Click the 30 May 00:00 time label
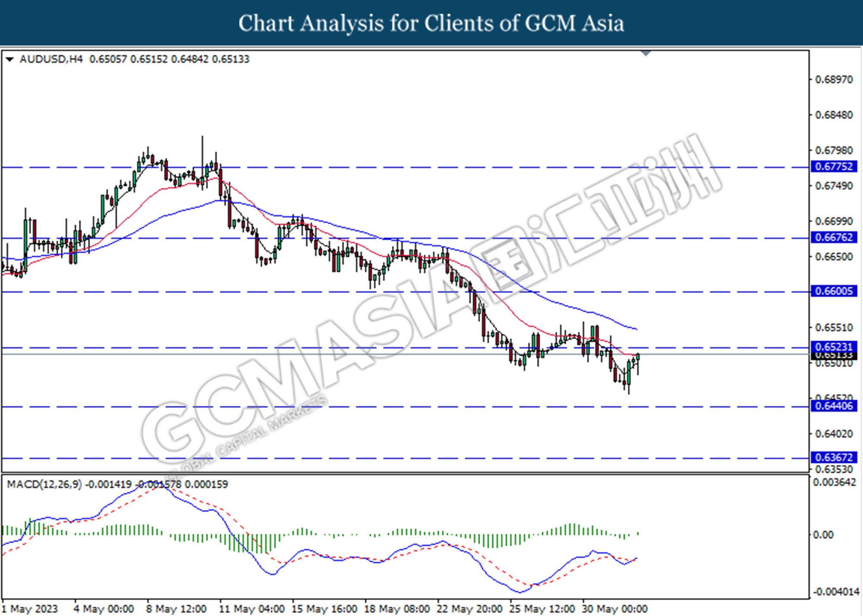This screenshot has width=863, height=616. [614, 609]
